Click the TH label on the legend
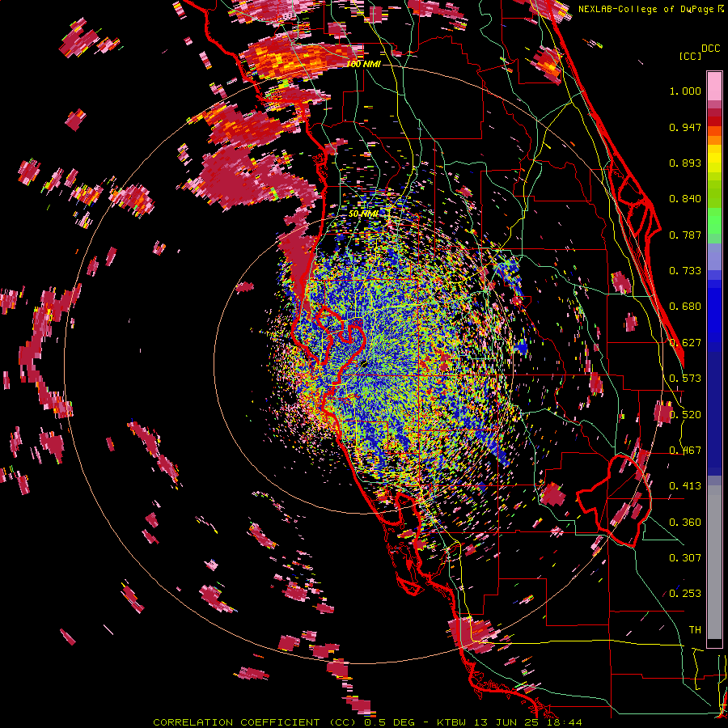The height and width of the screenshot is (728, 728). [695, 630]
